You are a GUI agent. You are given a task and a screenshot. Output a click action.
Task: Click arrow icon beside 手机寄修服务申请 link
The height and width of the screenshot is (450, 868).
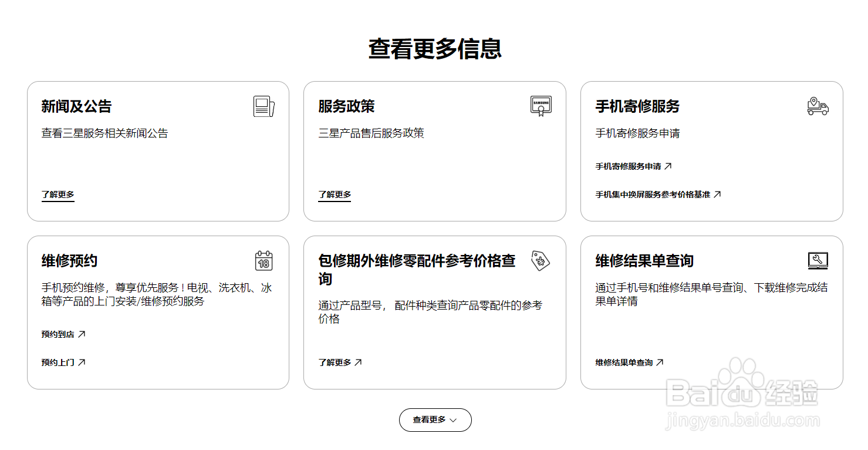point(668,166)
